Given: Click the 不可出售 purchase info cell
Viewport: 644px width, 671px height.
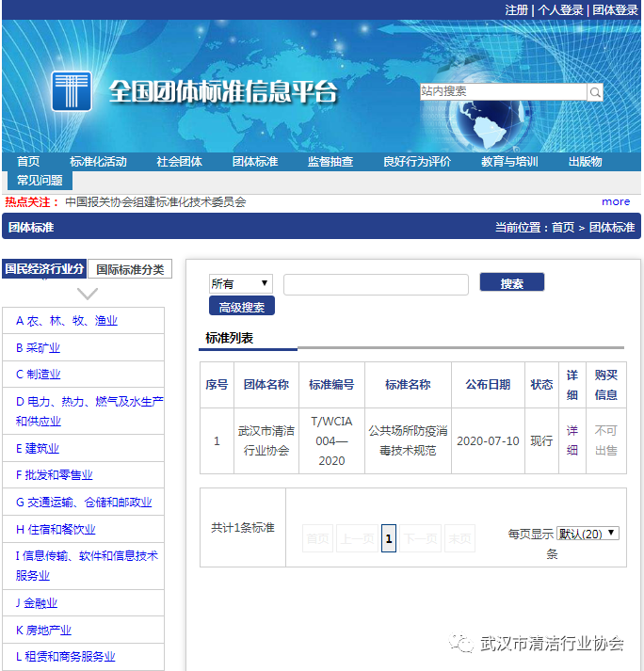Looking at the screenshot, I should 606,440.
